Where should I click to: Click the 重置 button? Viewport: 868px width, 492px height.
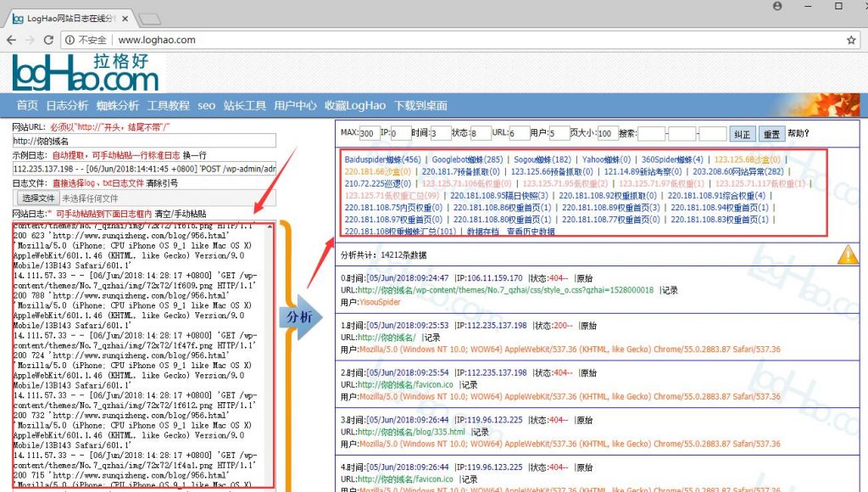(771, 134)
